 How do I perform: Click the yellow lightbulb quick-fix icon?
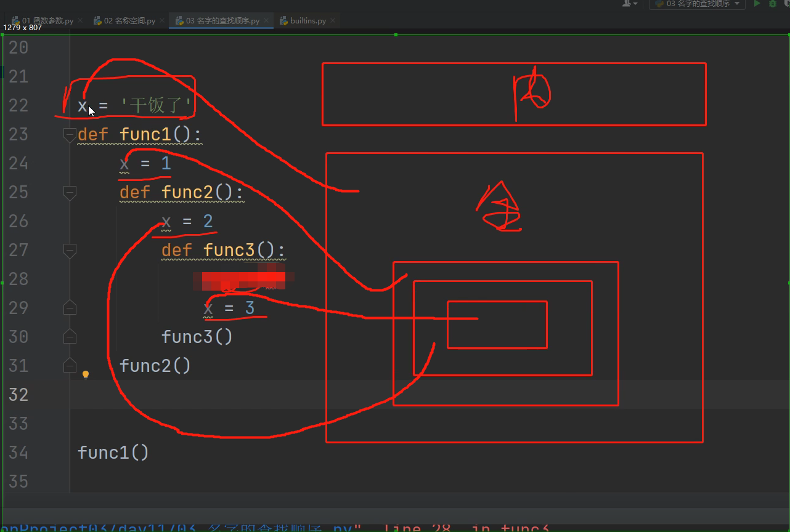(86, 374)
